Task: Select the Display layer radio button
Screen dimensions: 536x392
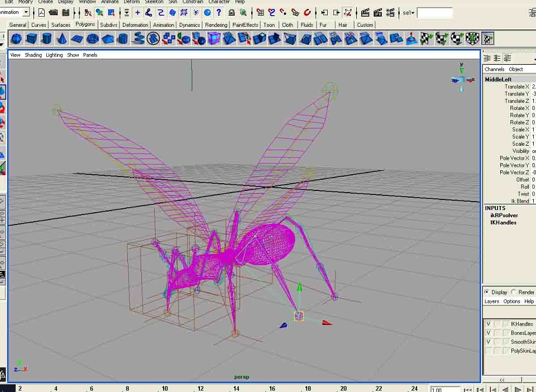Action: tap(487, 292)
